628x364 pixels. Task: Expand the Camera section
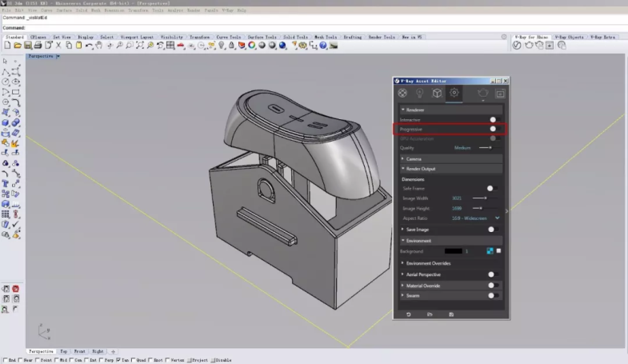(414, 159)
